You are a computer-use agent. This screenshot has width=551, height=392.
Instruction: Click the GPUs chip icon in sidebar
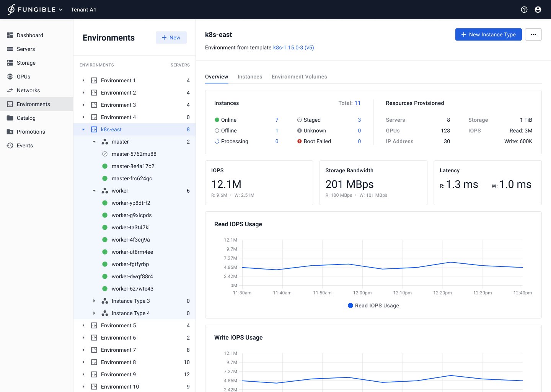tap(10, 77)
